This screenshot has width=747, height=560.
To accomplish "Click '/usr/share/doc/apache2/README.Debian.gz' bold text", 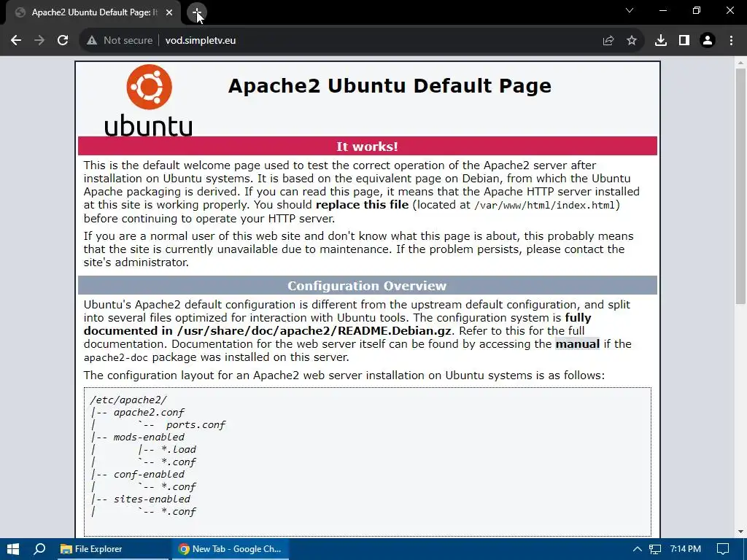I will (314, 331).
